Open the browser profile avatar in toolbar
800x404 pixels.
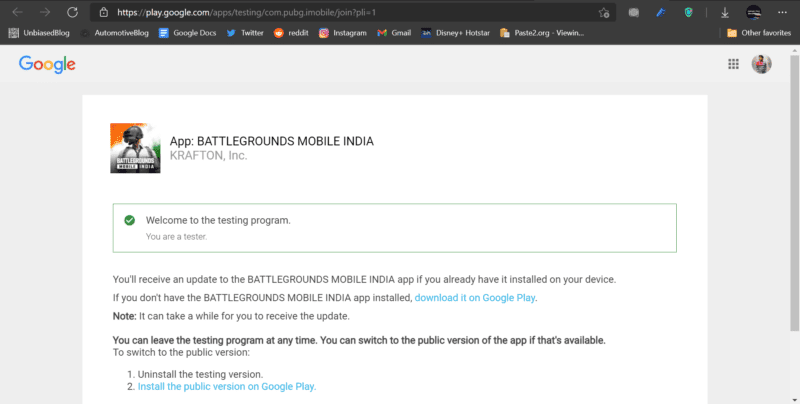[754, 13]
